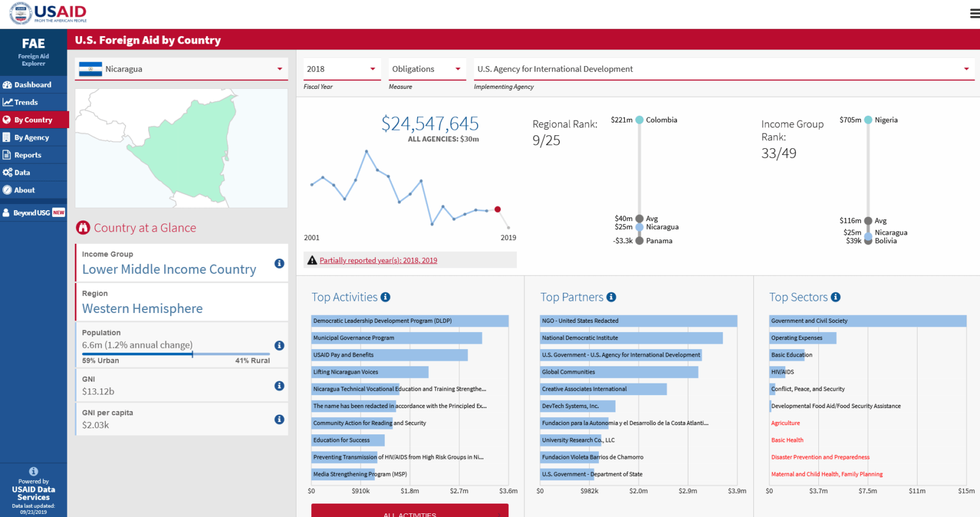Expand the Fiscal Year 2018 dropdown
This screenshot has height=517, width=980.
342,69
